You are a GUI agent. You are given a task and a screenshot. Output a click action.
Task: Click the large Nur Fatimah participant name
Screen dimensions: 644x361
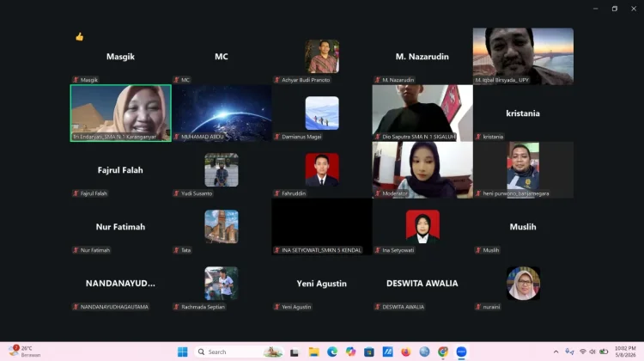120,227
